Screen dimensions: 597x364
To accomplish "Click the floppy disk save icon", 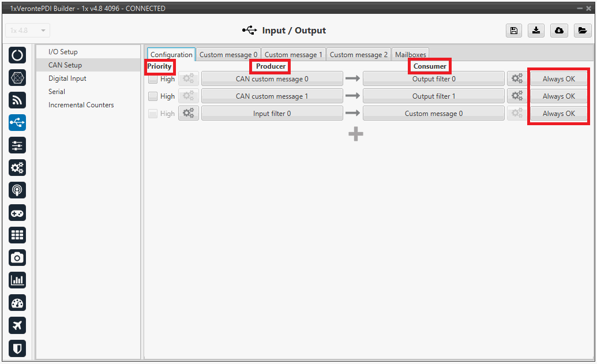I will click(x=514, y=31).
